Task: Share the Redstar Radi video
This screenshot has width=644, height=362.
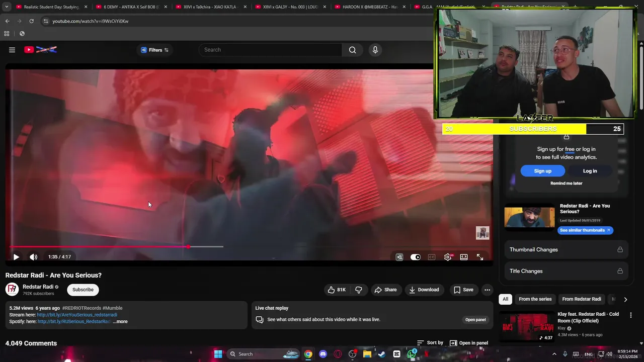Action: [385, 290]
